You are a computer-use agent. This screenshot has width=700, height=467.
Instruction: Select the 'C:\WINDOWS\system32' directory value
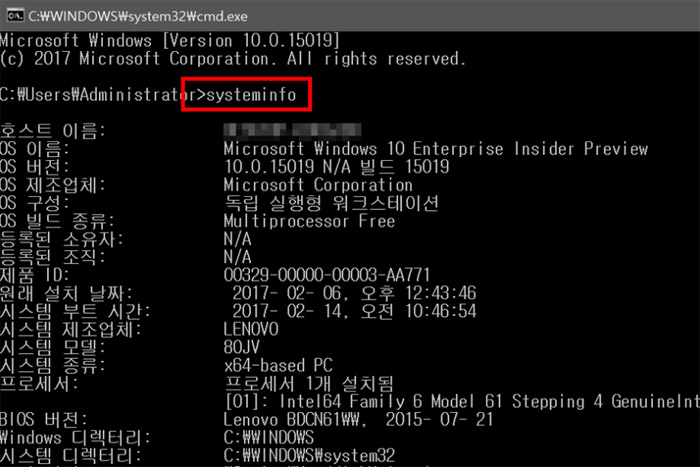(309, 455)
